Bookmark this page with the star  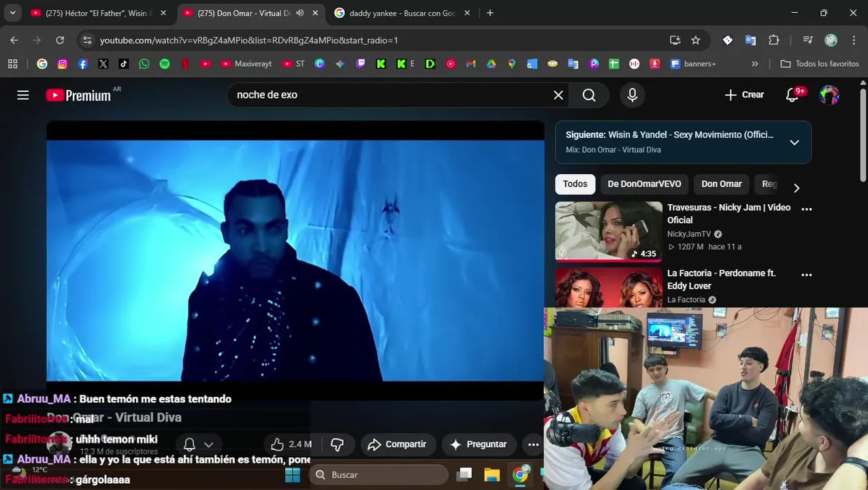coord(696,40)
